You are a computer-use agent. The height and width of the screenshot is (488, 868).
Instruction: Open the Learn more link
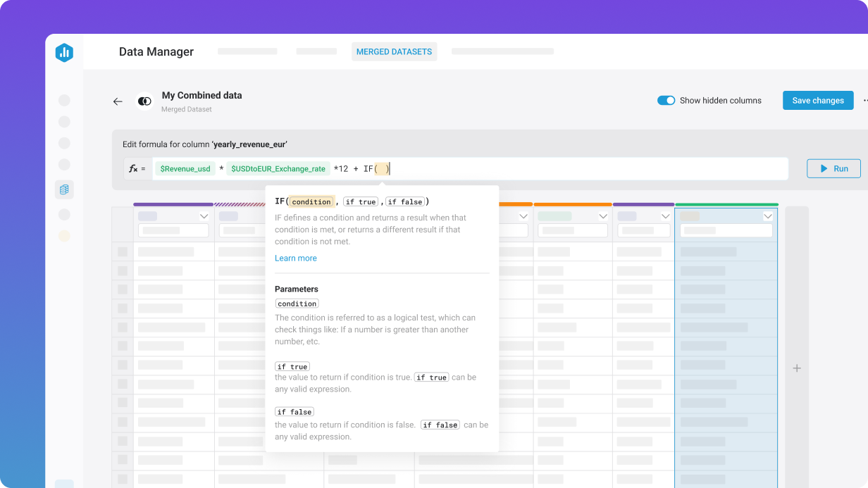click(x=295, y=258)
